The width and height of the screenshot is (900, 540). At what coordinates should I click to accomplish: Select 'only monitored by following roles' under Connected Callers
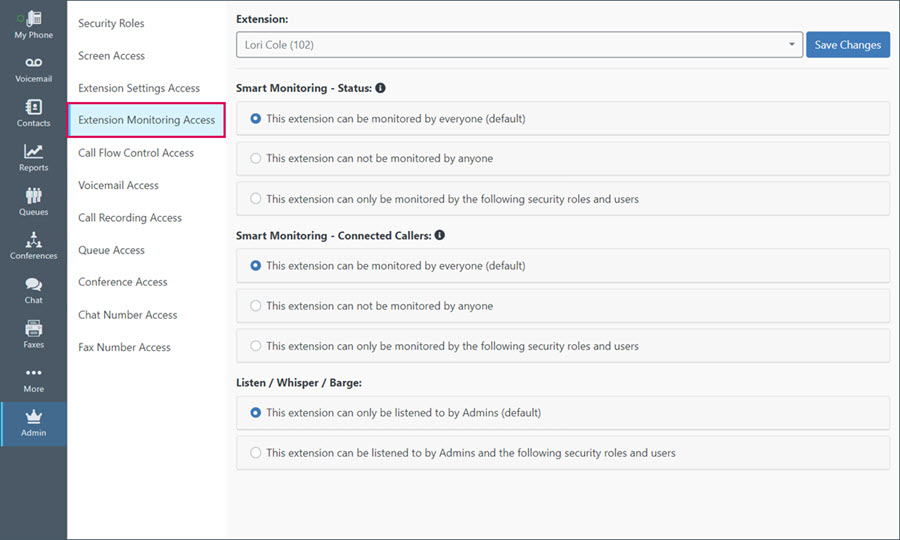562,346
